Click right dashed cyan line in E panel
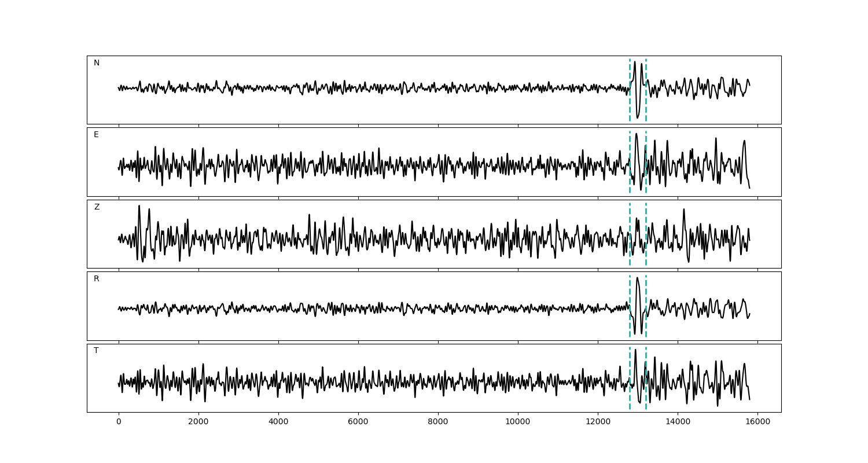This screenshot has width=868, height=463. (646, 145)
